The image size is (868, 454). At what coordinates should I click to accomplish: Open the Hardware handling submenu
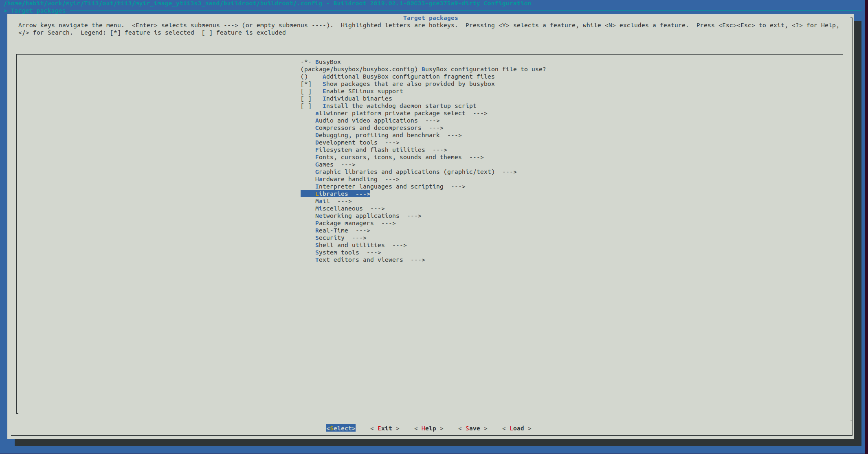(x=357, y=179)
